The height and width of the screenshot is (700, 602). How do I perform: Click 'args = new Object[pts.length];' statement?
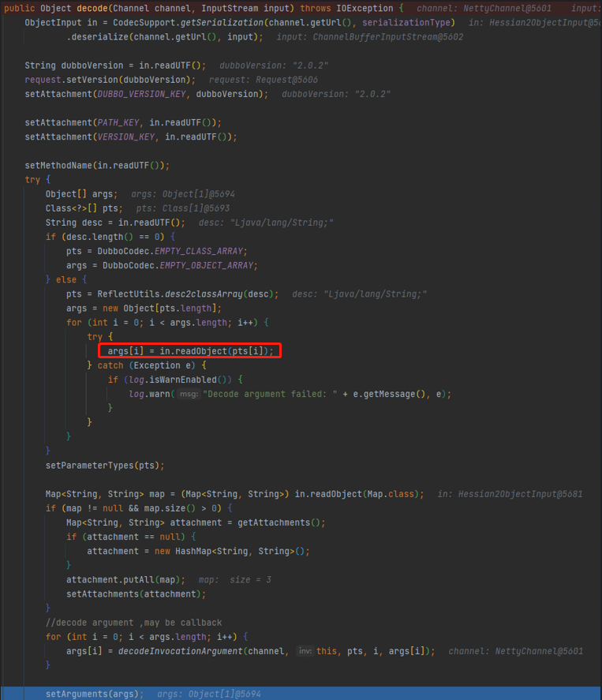(144, 308)
